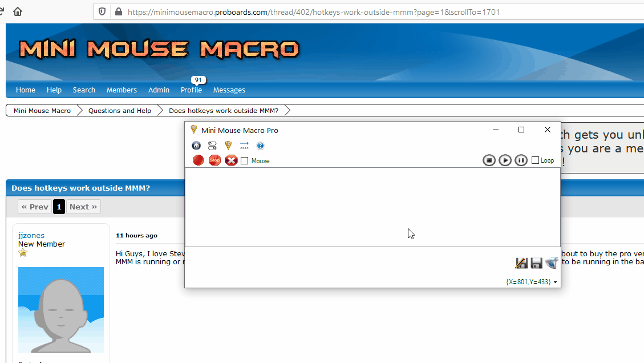The height and width of the screenshot is (363, 644).
Task: Open the Messages menu item
Action: pos(229,90)
